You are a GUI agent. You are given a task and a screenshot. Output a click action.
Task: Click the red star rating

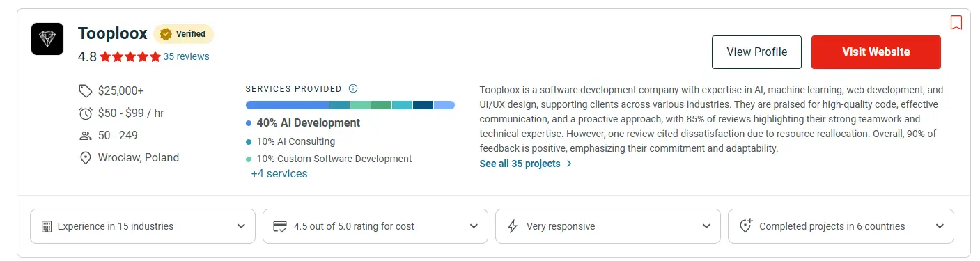(130, 57)
